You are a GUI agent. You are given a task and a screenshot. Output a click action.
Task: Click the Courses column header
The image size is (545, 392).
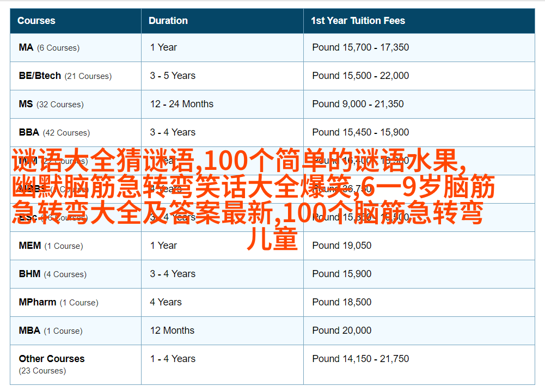[x=36, y=21]
